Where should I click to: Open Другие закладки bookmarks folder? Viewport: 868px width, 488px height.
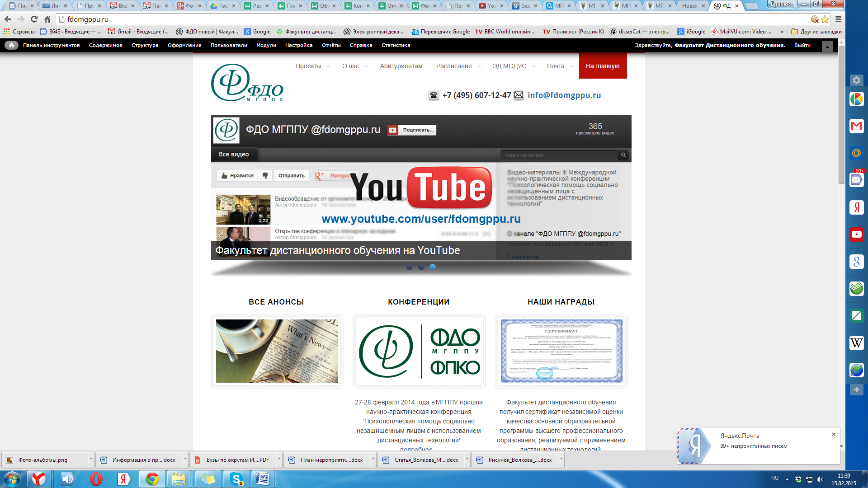tap(816, 32)
